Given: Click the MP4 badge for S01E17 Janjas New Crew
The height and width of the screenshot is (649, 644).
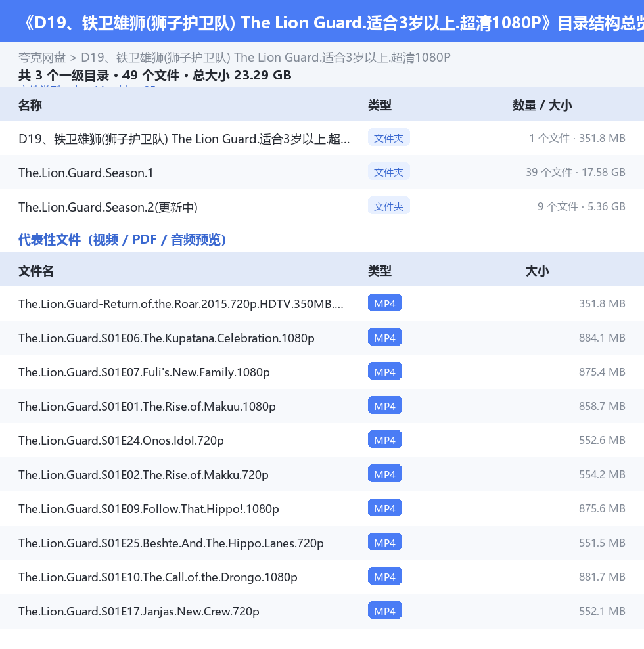Looking at the screenshot, I should click(x=384, y=610).
